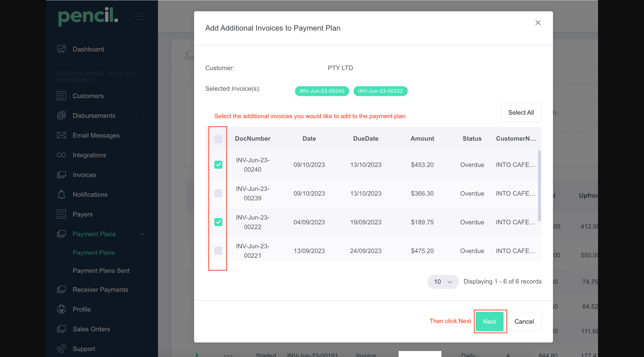Open the Support phone icon
Image resolution: width=644 pixels, height=357 pixels.
pyautogui.click(x=61, y=349)
